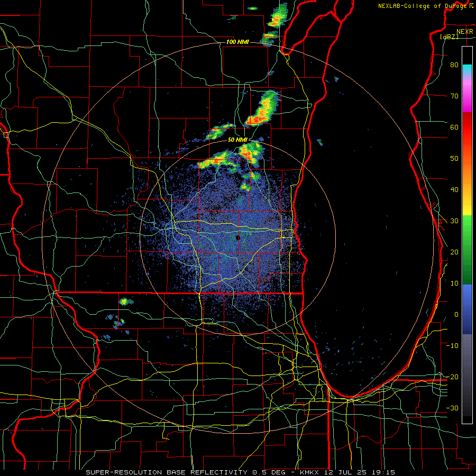Click the KMKX station ID in the caption
Viewport: 476px width, 476px height.
tap(310, 472)
